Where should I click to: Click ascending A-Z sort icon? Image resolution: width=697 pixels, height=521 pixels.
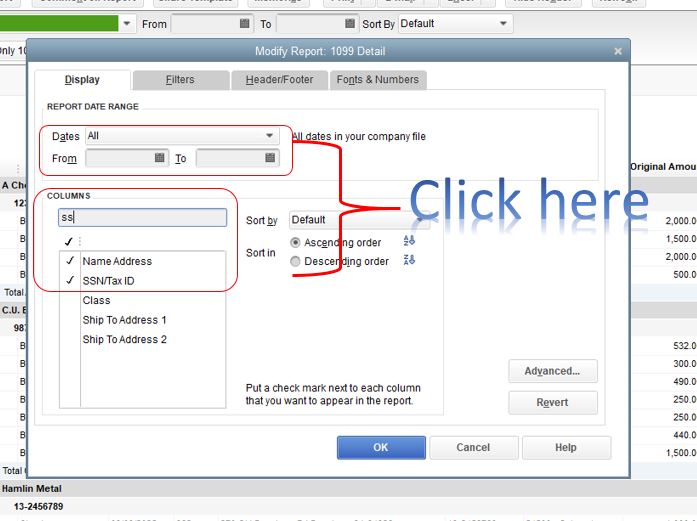[409, 240]
